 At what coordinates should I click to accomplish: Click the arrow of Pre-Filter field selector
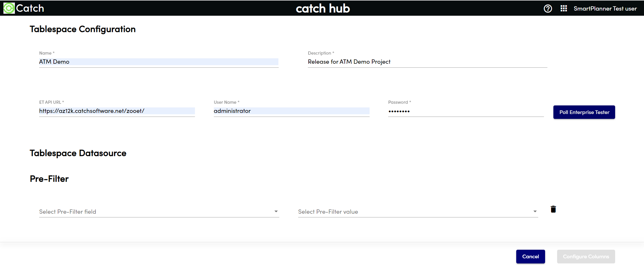(276, 211)
